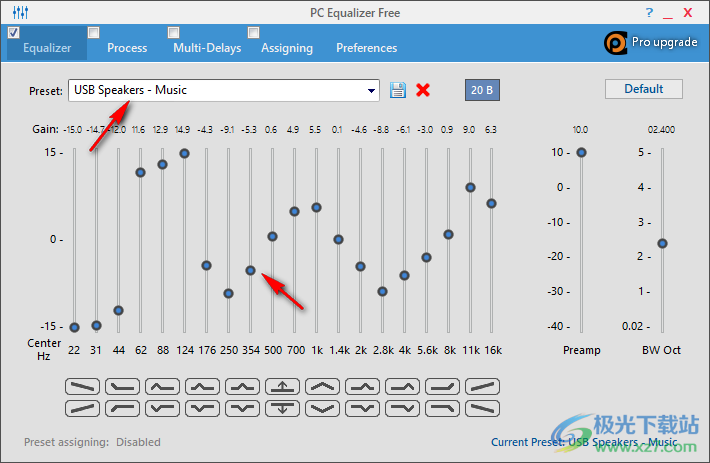Click the 44 Hz band slider handle

[x=119, y=310]
